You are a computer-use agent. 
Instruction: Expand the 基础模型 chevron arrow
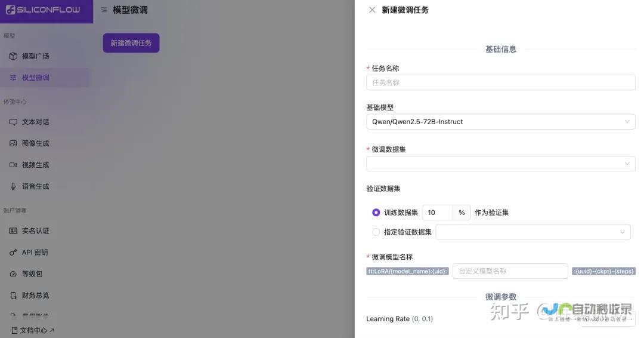tap(627, 122)
